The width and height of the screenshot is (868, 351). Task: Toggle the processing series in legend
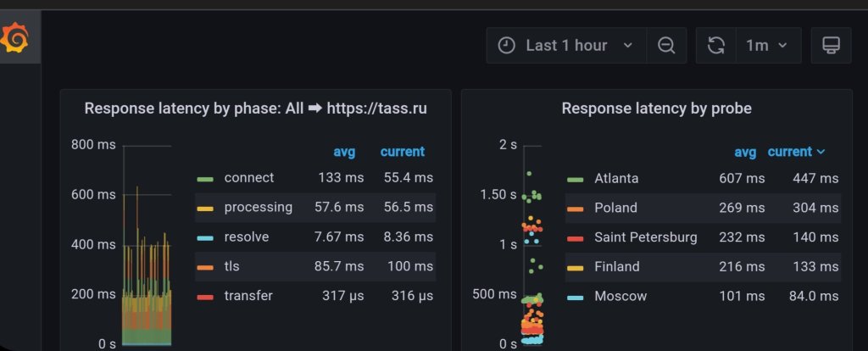[x=258, y=207]
